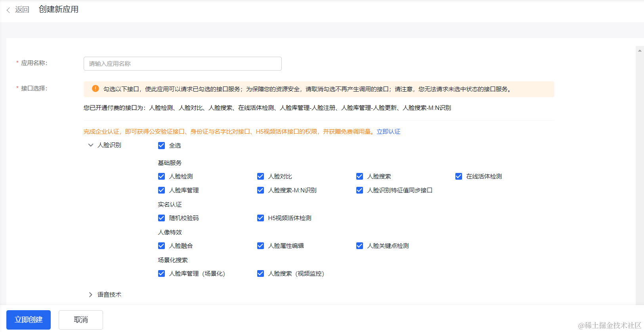Uncheck 人脸库管理 checkbox
This screenshot has height=332, width=644.
(x=161, y=190)
